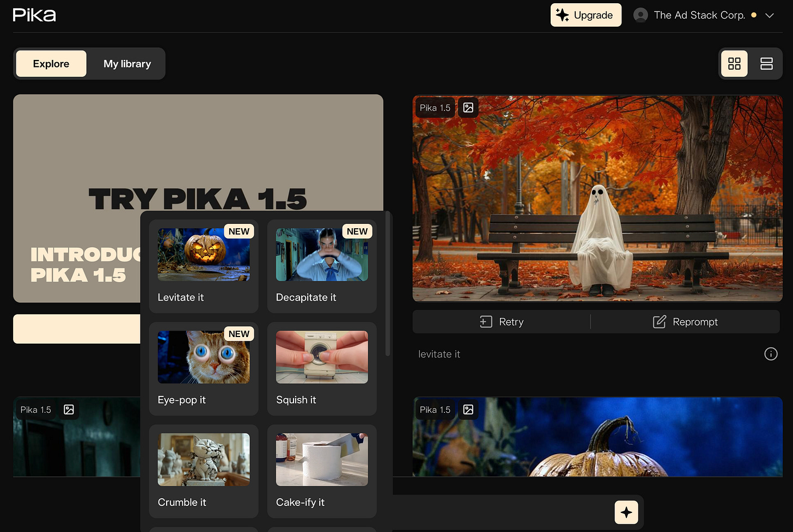The image size is (793, 532).
Task: Select the Crumble it effect
Action: (x=204, y=472)
